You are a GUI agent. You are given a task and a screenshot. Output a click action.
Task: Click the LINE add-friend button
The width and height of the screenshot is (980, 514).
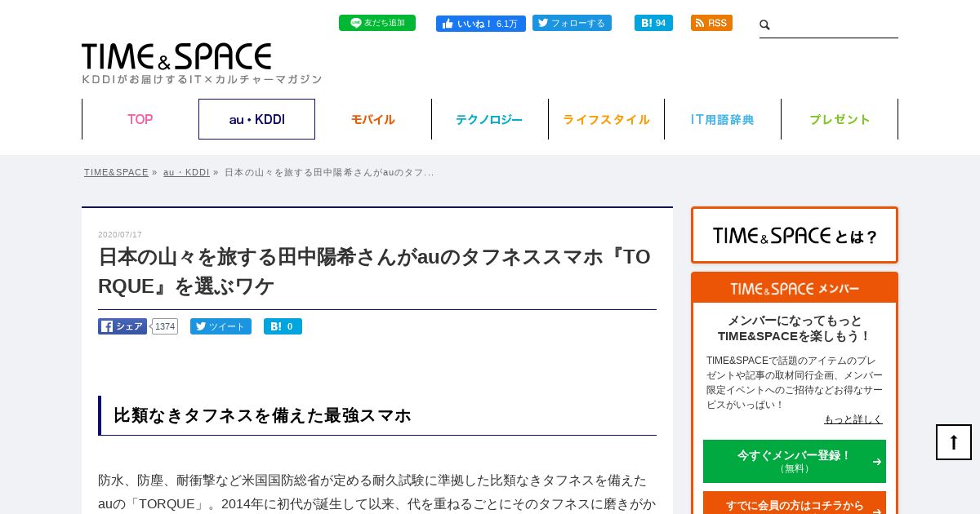377,23
